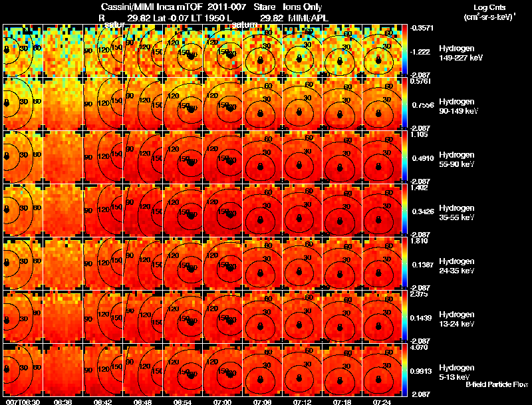Click the color bar beside Hydrogen 55-90 keV
Image resolution: width=532 pixels, height=405 pixels.
pyautogui.click(x=404, y=157)
